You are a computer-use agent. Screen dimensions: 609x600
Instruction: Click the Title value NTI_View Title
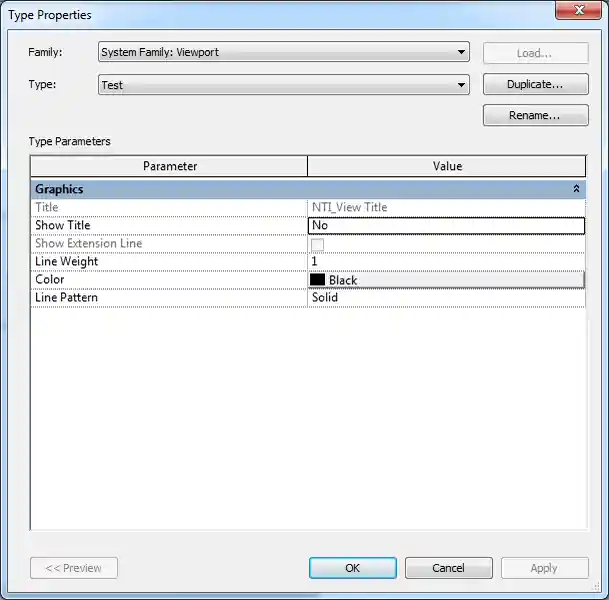click(x=350, y=208)
